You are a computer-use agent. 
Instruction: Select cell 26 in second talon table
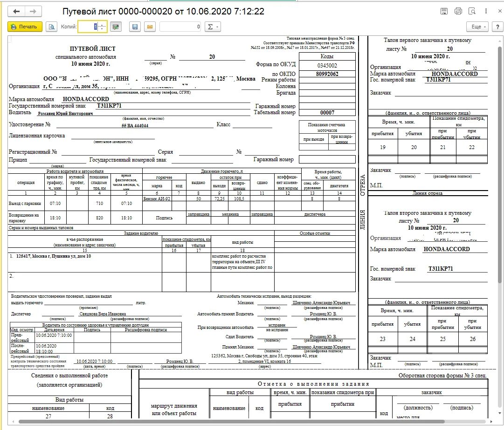click(472, 339)
